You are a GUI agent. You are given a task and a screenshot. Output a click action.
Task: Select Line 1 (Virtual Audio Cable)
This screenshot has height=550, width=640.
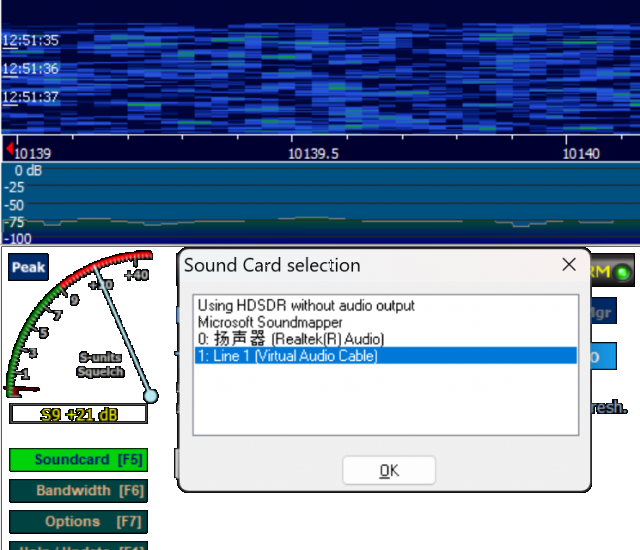(385, 356)
